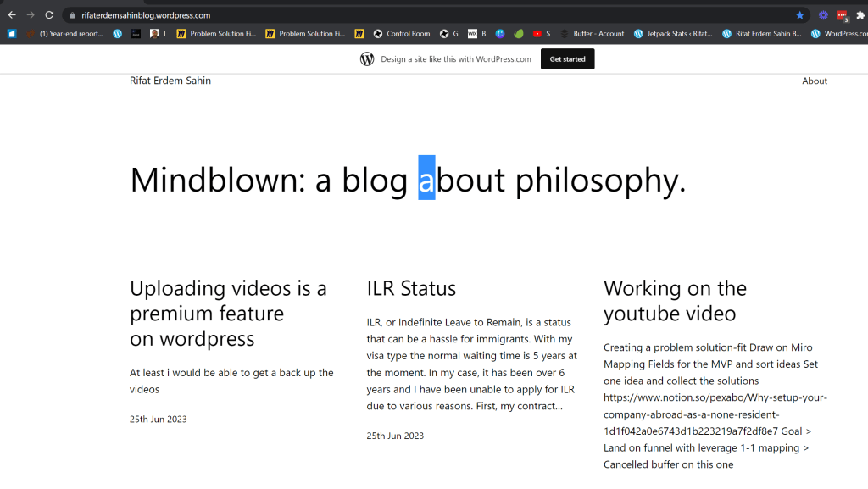The width and height of the screenshot is (868, 489).
Task: Click the At least i would be able excerpt
Action: [x=231, y=381]
